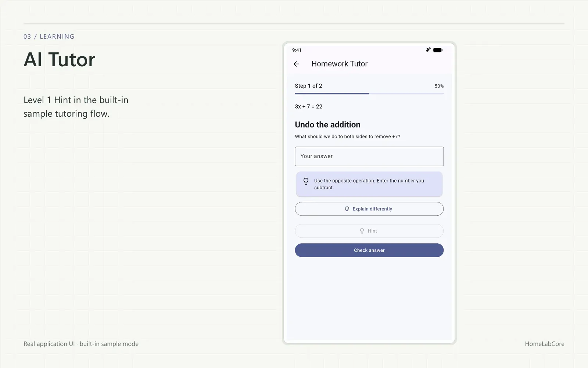Viewport: 588px width, 368px height.
Task: Click the AI Tutor slide title
Action: click(60, 60)
